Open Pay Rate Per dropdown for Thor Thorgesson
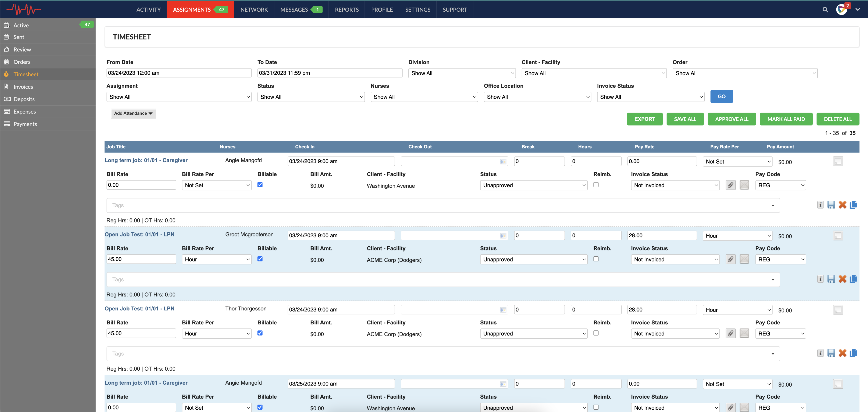The width and height of the screenshot is (868, 412). pos(738,310)
